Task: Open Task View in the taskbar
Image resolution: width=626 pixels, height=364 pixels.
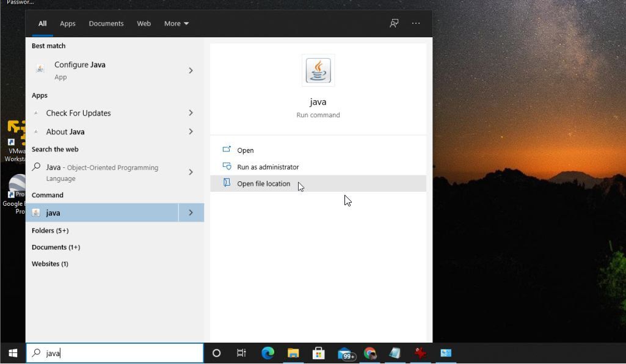Action: pos(241,353)
